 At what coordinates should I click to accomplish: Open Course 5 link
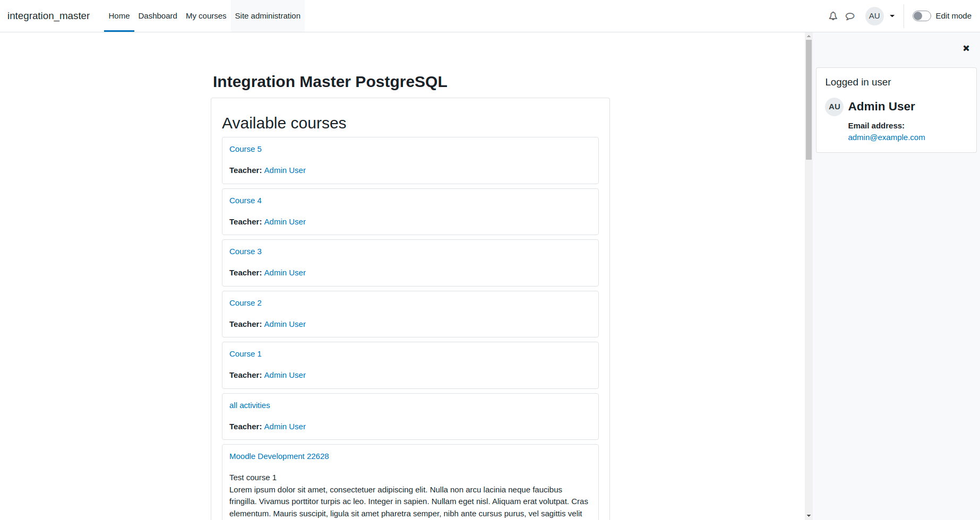coord(245,149)
